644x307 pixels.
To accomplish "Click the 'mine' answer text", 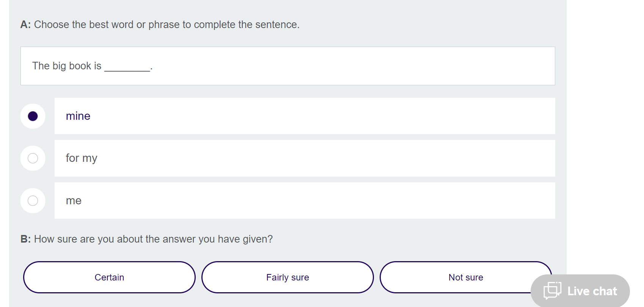I will (x=78, y=116).
